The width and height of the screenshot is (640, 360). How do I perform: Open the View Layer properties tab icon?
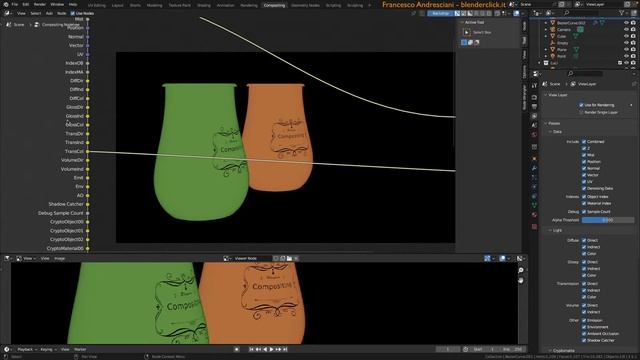coord(534,116)
